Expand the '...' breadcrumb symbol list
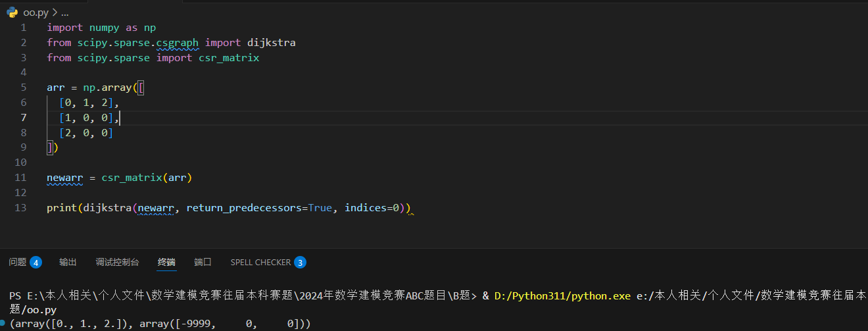868x331 pixels. point(64,12)
